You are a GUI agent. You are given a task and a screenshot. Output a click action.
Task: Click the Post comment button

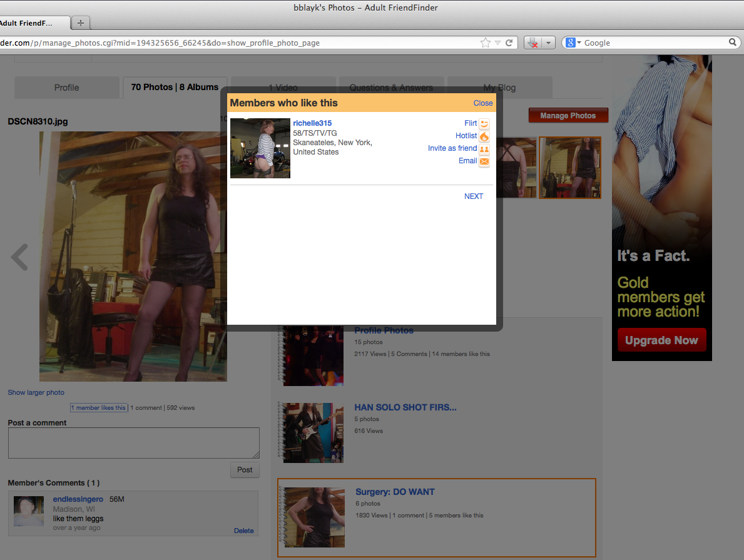(x=245, y=470)
